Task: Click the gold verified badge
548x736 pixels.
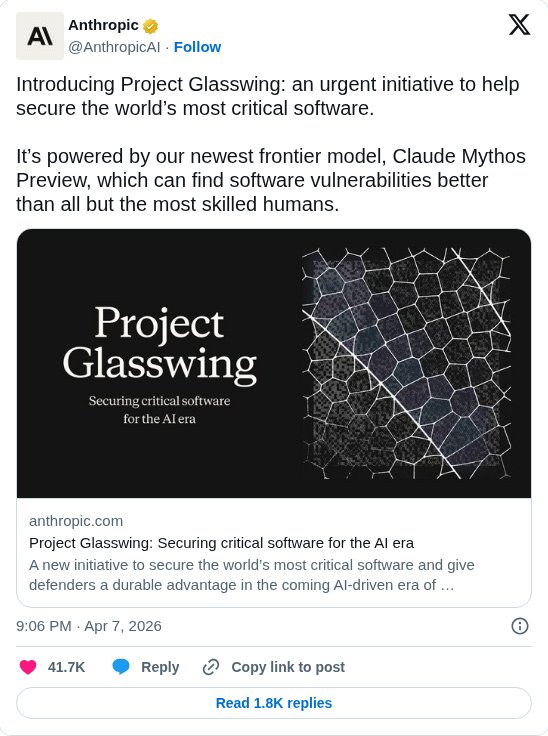Action: click(x=150, y=26)
